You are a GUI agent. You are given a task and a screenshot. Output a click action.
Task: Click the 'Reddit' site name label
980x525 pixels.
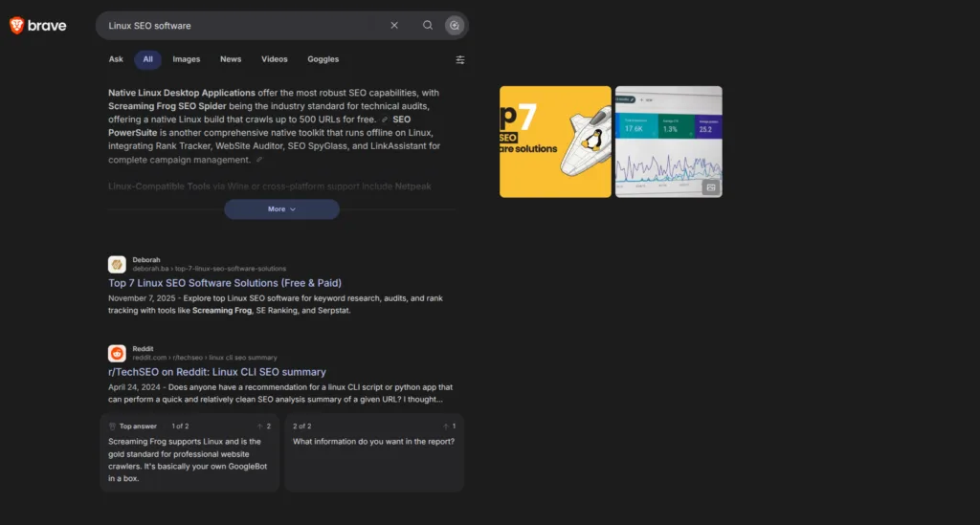coord(143,349)
